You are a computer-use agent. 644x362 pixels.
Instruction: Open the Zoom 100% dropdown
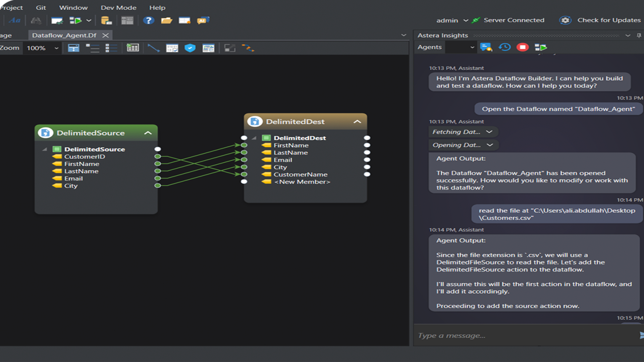click(56, 48)
